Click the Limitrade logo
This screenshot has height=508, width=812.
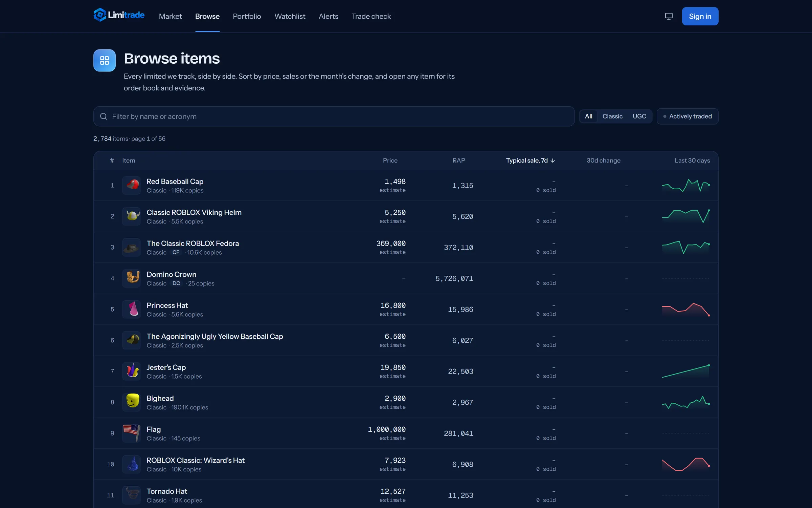coord(119,15)
